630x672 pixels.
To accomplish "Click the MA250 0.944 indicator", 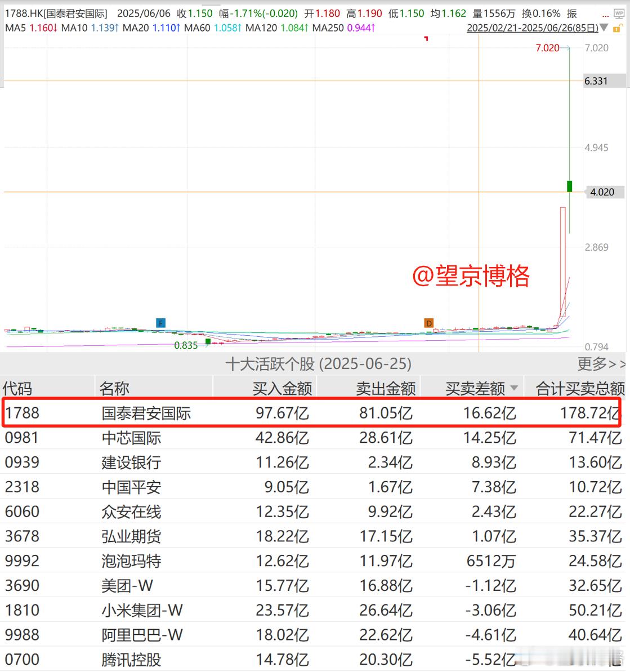I will pos(344,28).
